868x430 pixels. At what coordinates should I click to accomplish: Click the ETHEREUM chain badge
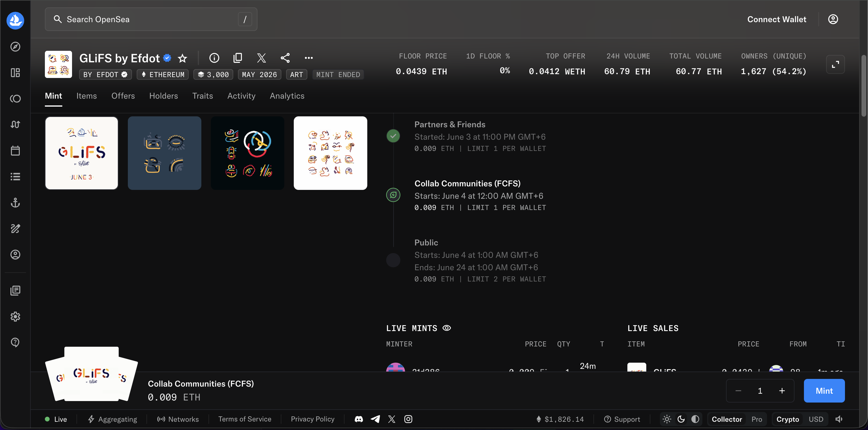click(x=163, y=74)
